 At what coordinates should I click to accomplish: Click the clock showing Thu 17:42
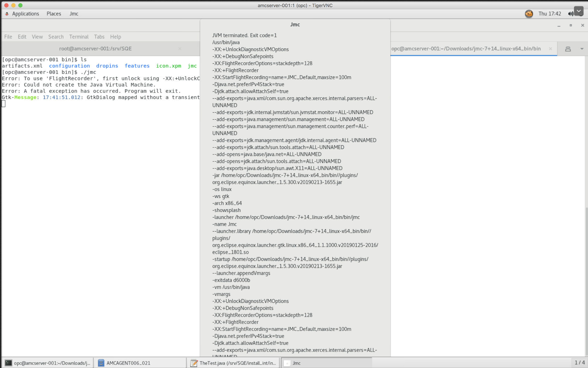pyautogui.click(x=549, y=14)
